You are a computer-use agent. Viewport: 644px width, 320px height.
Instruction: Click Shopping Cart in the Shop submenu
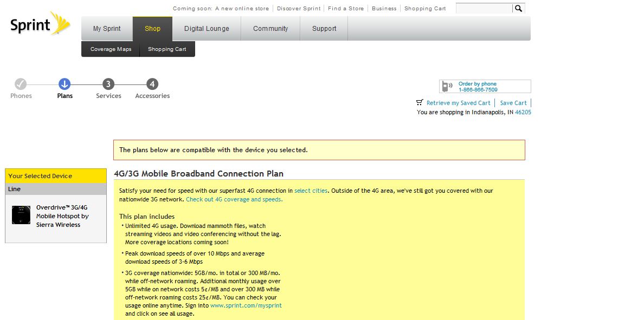pos(167,49)
